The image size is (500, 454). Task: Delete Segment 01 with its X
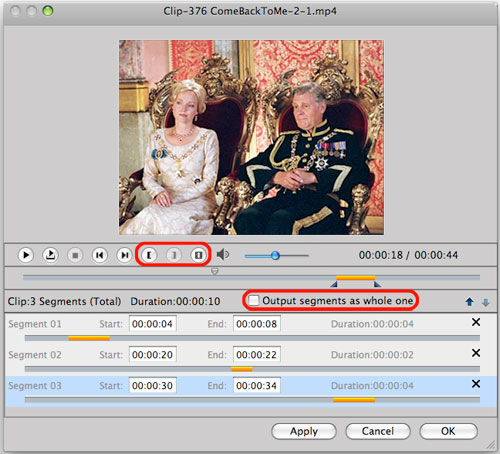pos(476,322)
